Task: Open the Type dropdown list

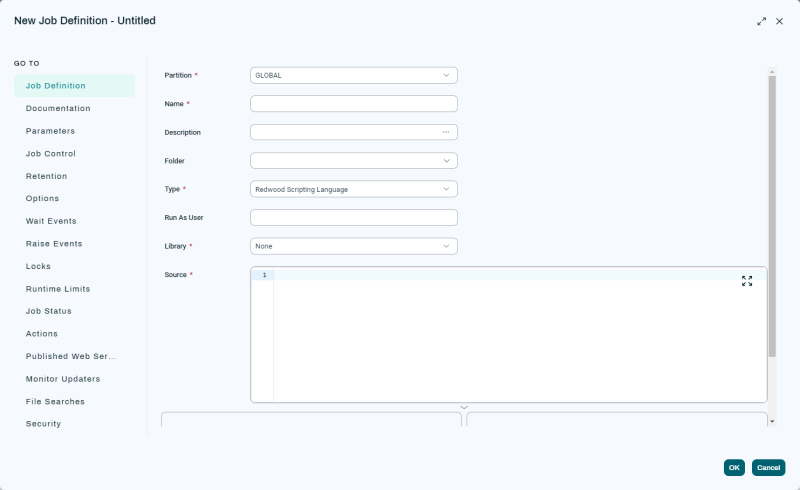Action: (x=446, y=189)
